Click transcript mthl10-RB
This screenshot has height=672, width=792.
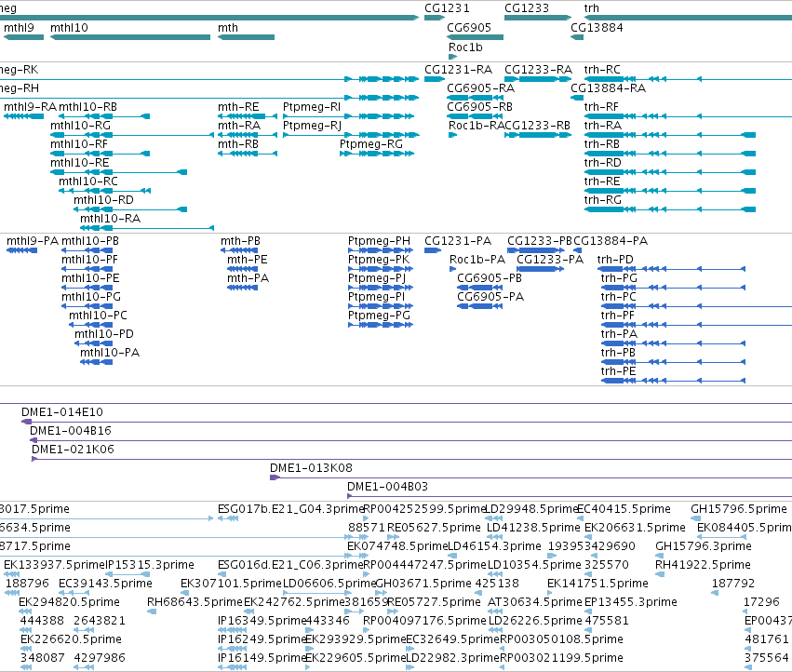(x=87, y=107)
